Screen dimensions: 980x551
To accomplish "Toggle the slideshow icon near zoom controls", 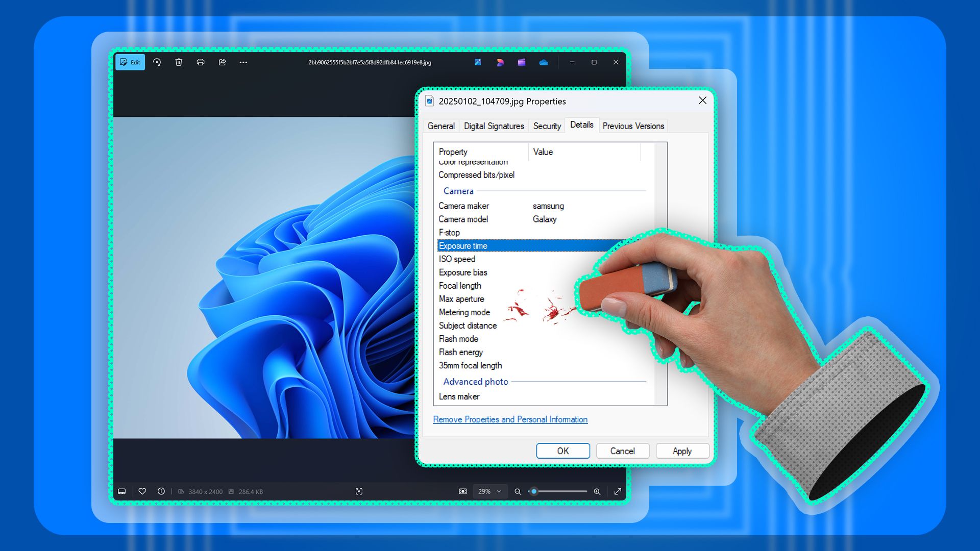I will click(462, 491).
